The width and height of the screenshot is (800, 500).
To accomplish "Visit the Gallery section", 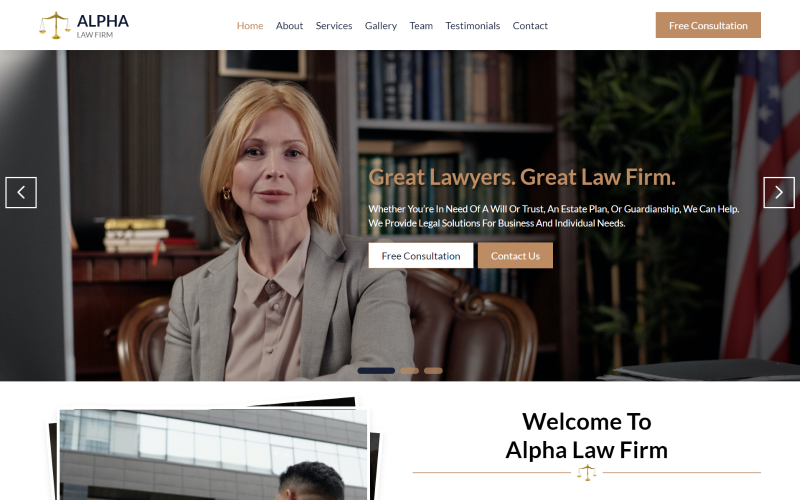I will [381, 26].
